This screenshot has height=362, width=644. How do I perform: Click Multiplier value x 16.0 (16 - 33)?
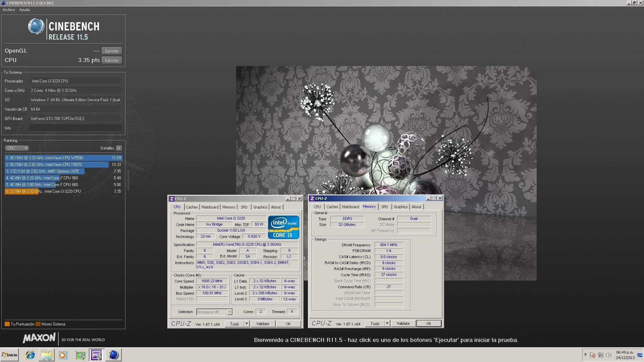pos(212,287)
